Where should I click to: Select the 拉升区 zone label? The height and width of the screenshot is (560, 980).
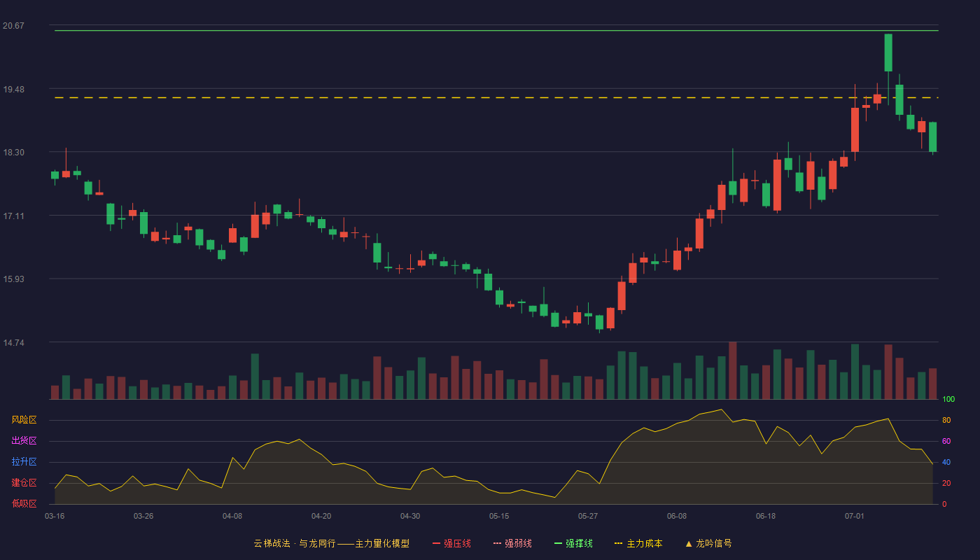coord(24,462)
